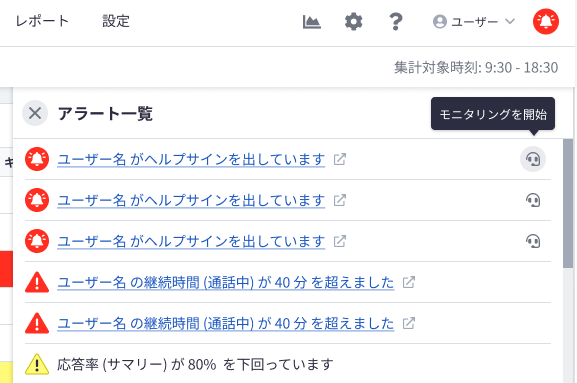Viewport: 577px width, 383px height.
Task: Click the アラート一覧 panel title
Action: click(x=105, y=113)
